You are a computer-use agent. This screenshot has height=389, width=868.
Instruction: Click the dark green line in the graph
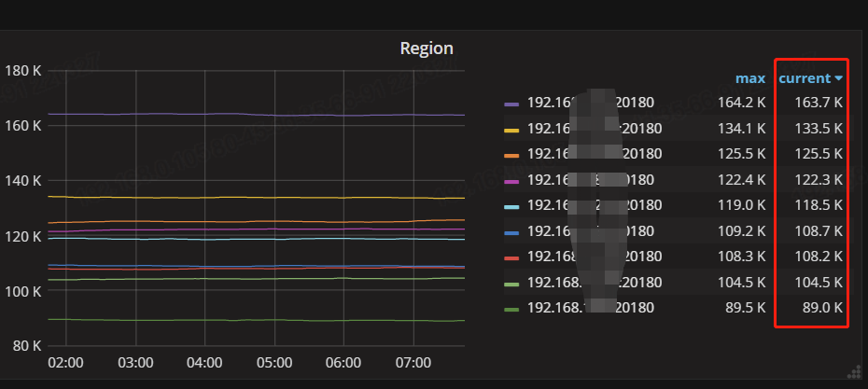[255, 320]
